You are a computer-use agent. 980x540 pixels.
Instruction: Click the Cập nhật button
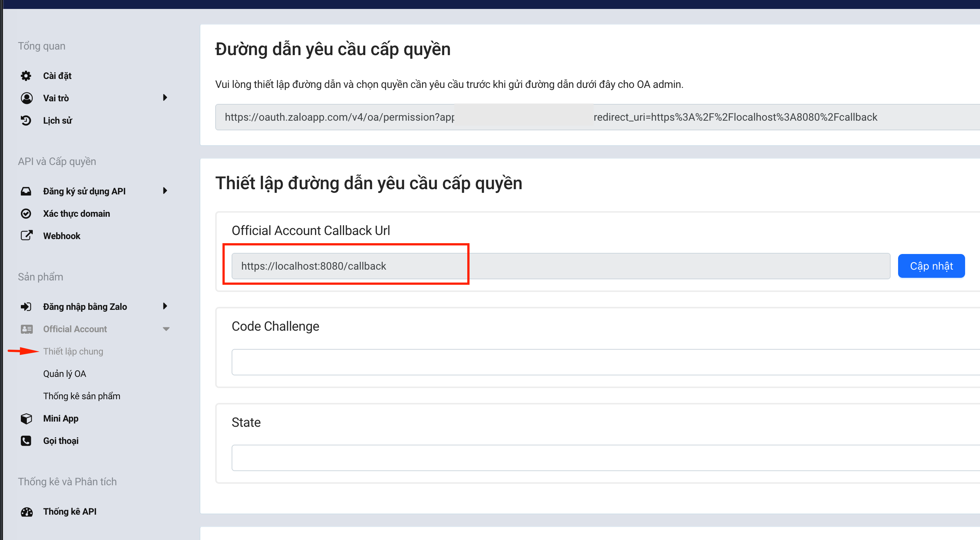(931, 266)
